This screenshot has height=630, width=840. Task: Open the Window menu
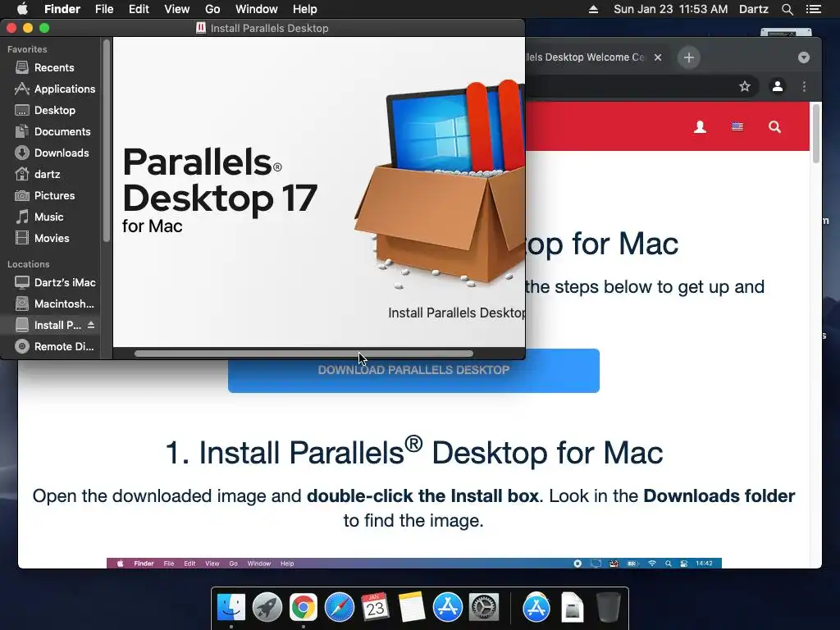[257, 9]
